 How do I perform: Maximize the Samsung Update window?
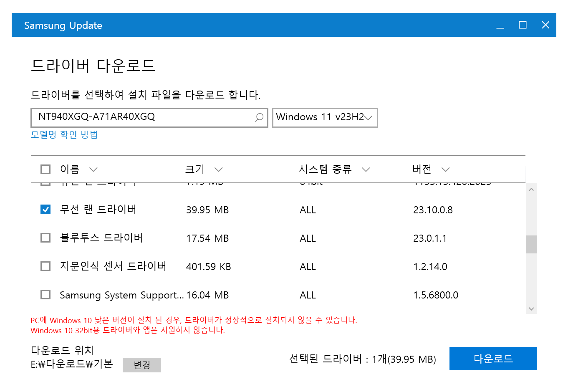pyautogui.click(x=523, y=25)
